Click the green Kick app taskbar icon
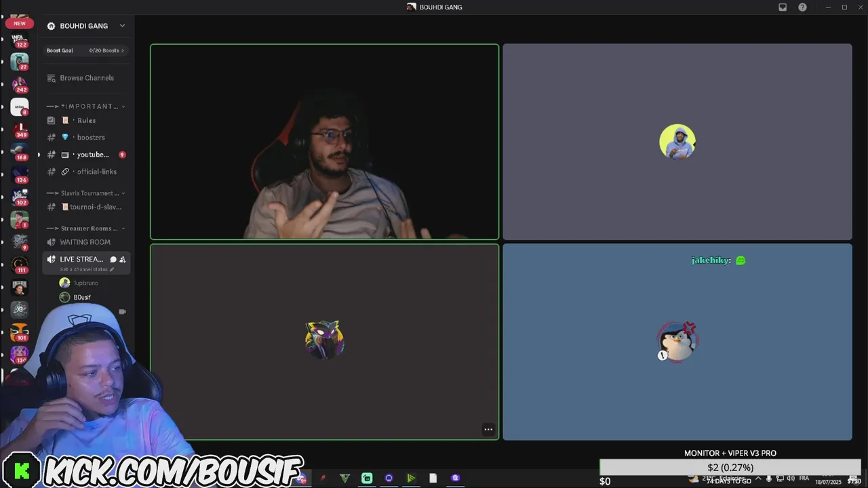The width and height of the screenshot is (868, 488). click(x=367, y=478)
